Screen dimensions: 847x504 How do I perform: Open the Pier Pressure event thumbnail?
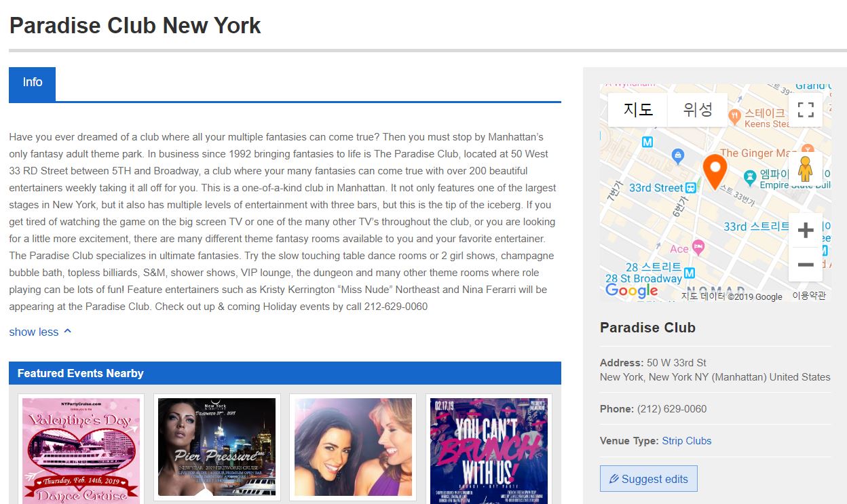click(217, 448)
